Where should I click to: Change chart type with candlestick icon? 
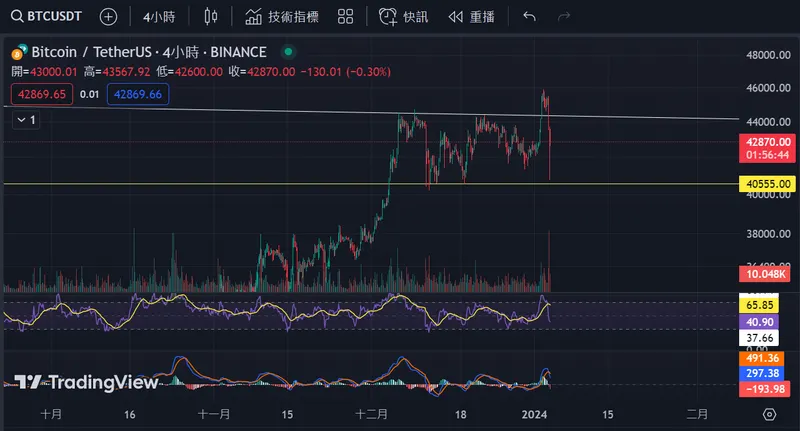(211, 16)
